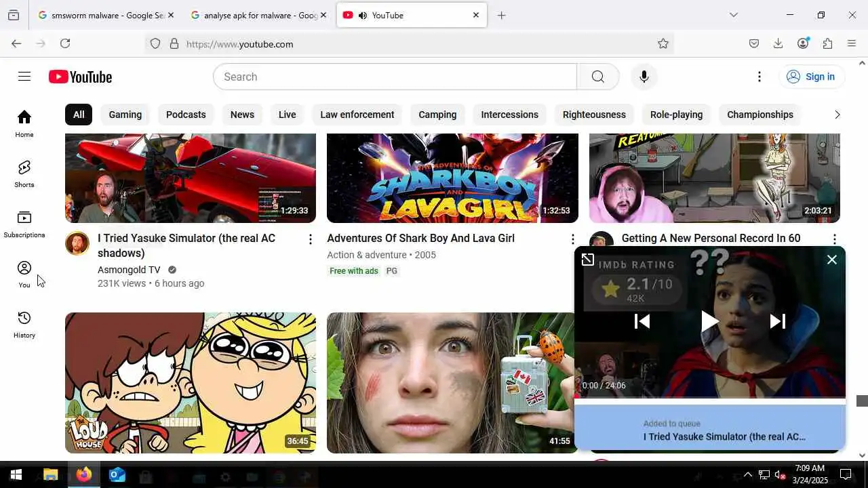Bookmark this page with star icon
The width and height of the screenshot is (868, 488).
(663, 43)
